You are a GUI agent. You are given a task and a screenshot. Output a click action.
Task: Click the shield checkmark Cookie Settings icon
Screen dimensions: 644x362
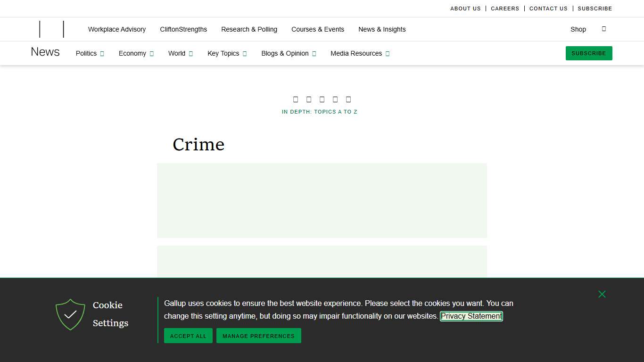point(70,314)
